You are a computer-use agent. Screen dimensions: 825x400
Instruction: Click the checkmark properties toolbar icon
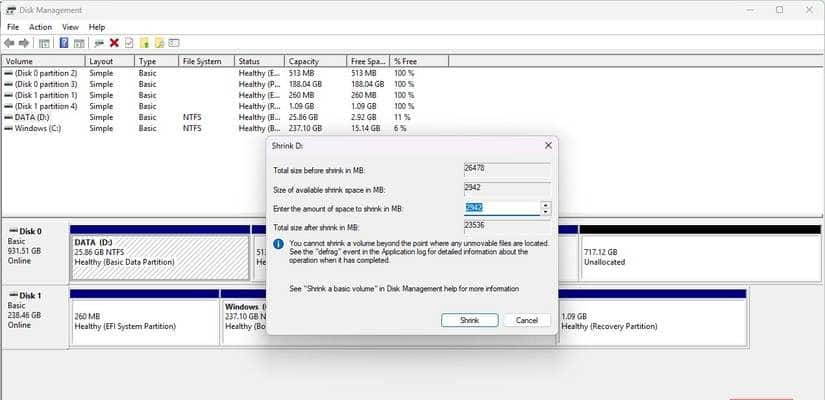(129, 43)
